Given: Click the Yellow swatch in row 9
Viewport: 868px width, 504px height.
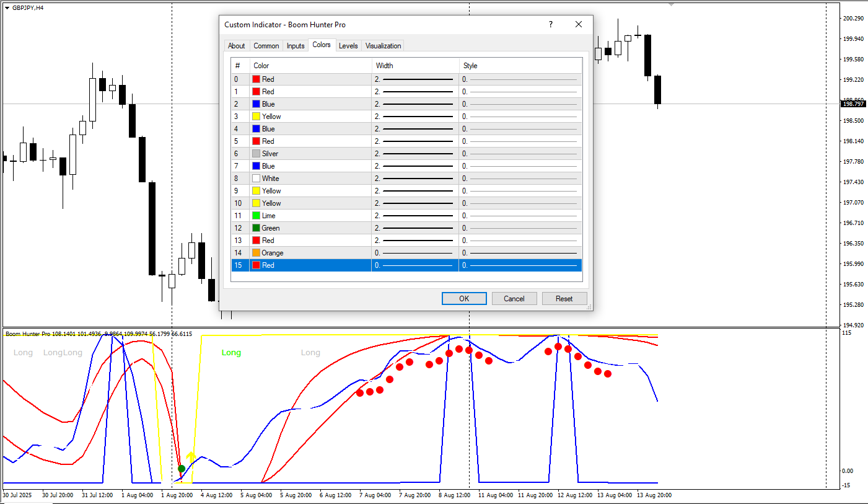Looking at the screenshot, I should [256, 191].
